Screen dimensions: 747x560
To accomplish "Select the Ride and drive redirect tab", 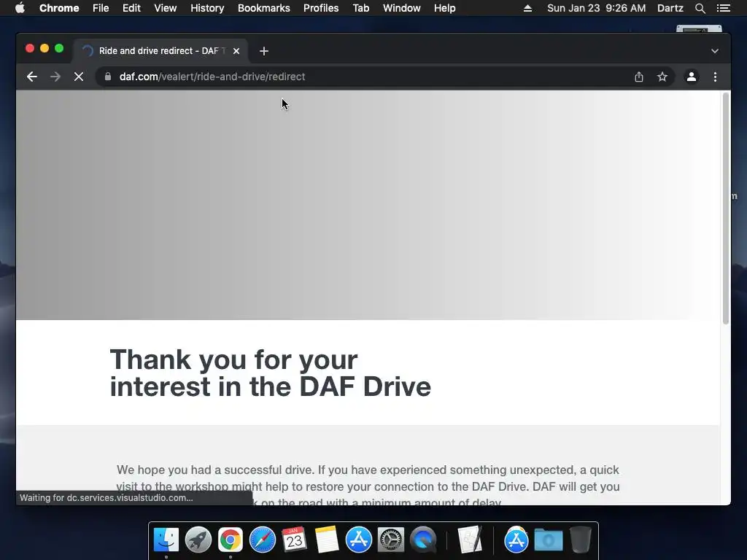I will click(x=160, y=51).
